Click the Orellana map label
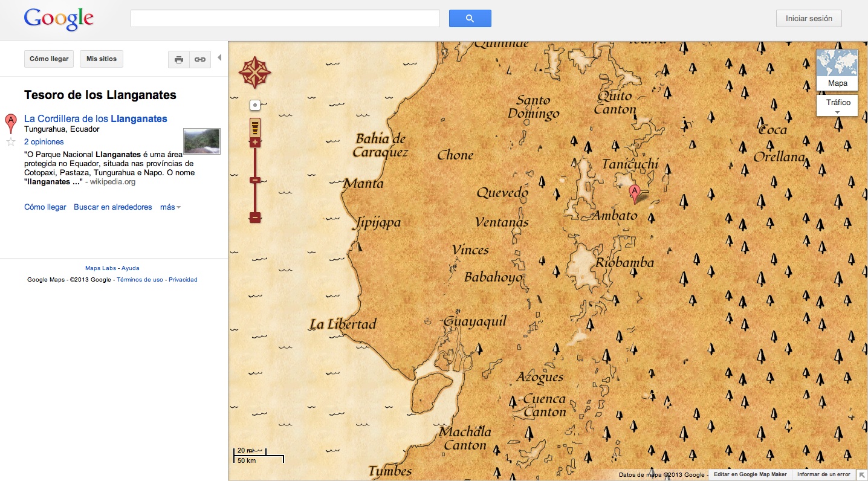The height and width of the screenshot is (481, 868). 779,157
